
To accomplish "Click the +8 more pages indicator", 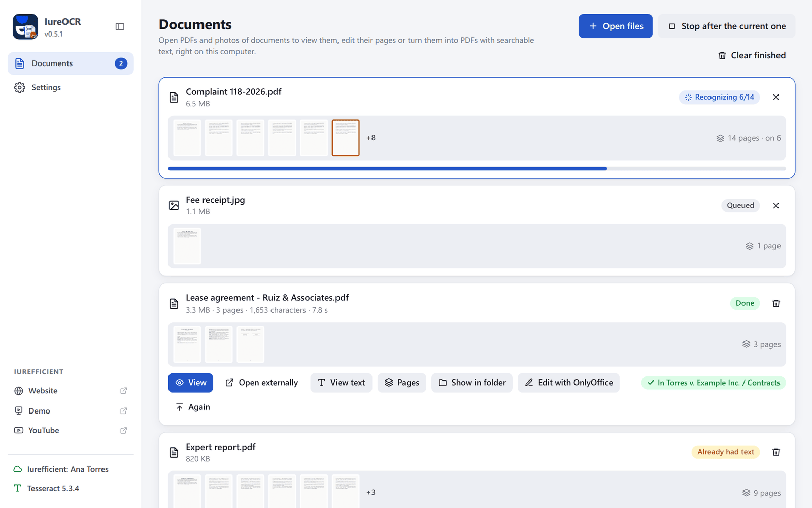I will click(371, 138).
